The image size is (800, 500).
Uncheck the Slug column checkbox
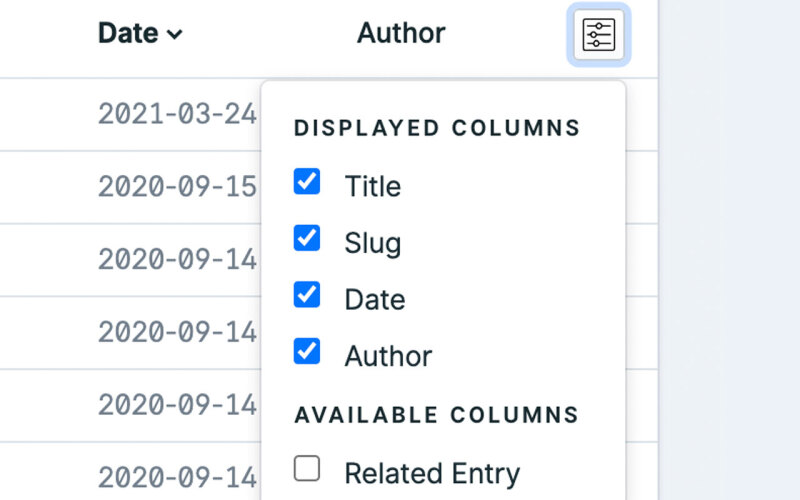[x=307, y=239]
